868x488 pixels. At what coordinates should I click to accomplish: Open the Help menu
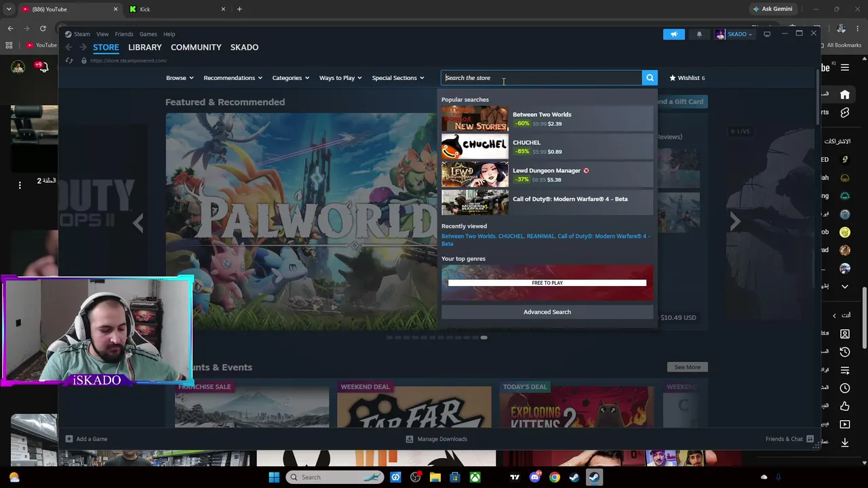(169, 34)
